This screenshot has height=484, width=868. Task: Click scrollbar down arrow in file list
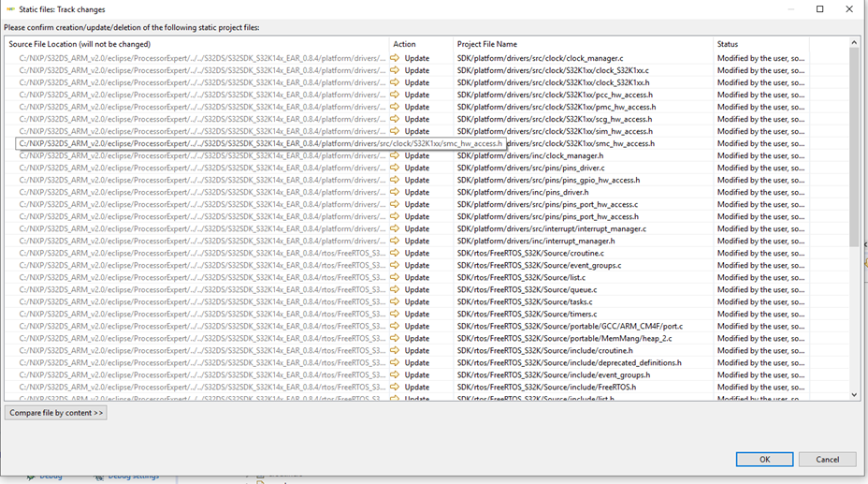pos(854,395)
